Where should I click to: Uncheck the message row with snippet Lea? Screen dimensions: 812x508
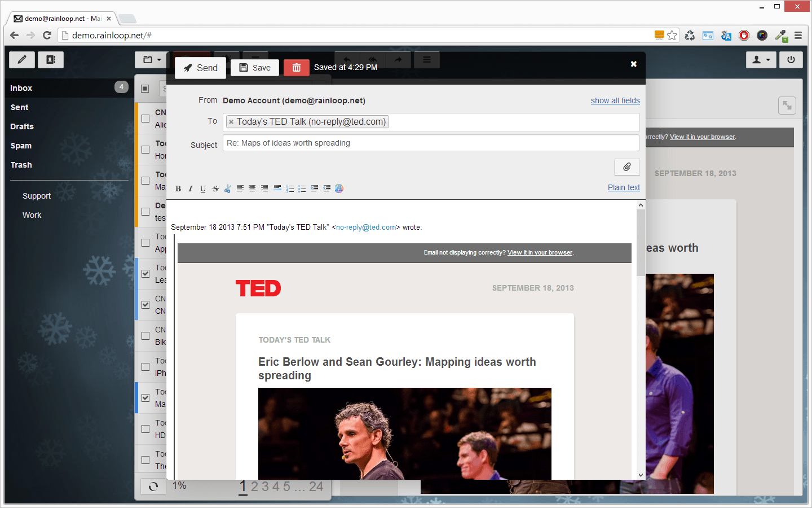point(145,274)
